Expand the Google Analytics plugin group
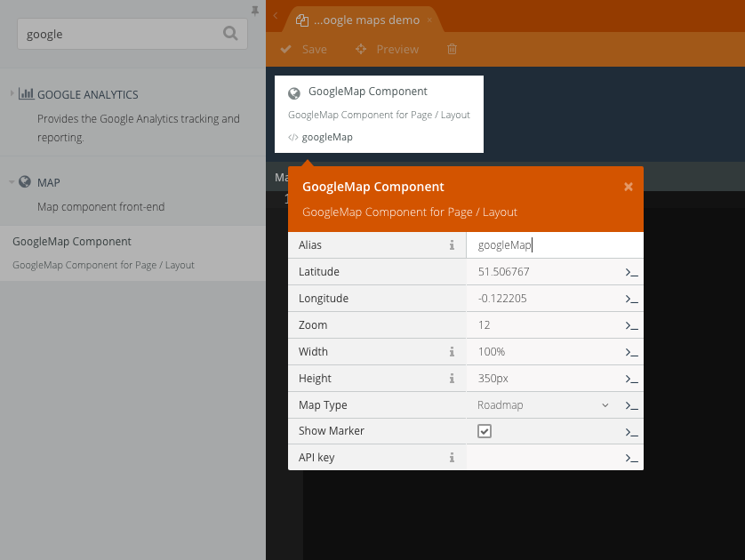The height and width of the screenshot is (560, 745). (12, 93)
